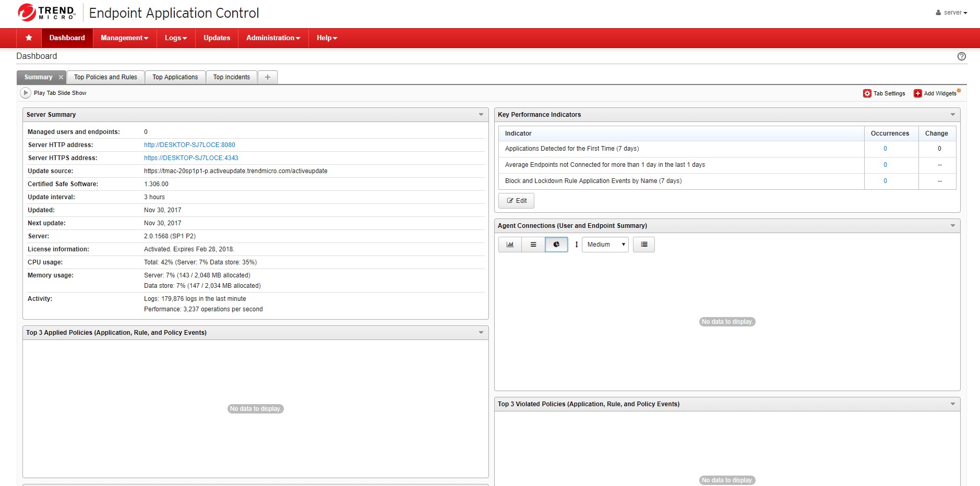
Task: Collapse the Server Summary widget
Action: [480, 114]
